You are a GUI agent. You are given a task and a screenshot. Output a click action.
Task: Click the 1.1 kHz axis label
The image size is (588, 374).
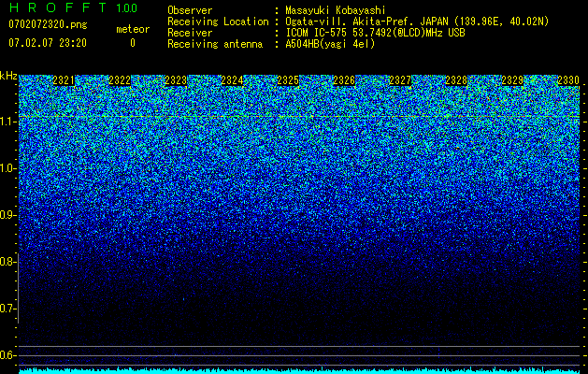8,122
